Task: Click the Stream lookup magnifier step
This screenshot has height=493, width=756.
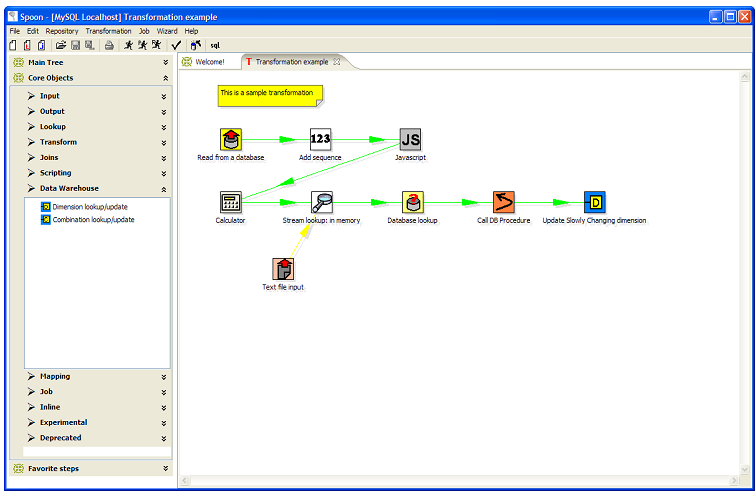Action: pos(321,202)
